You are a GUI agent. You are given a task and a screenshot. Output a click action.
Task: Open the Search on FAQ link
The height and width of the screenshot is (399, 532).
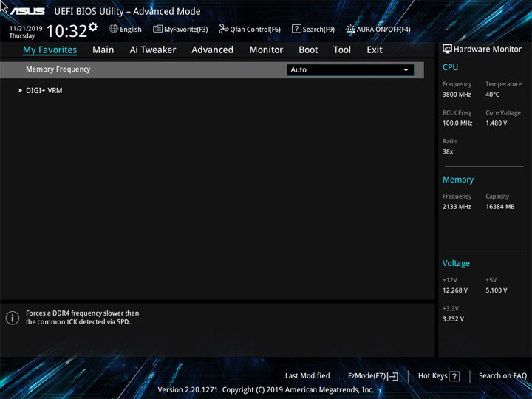pos(502,375)
